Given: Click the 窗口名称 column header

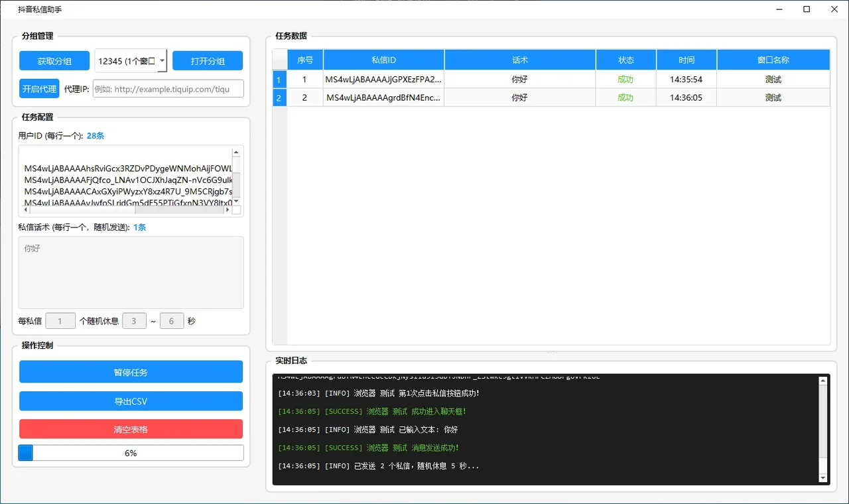Looking at the screenshot, I should coord(773,60).
